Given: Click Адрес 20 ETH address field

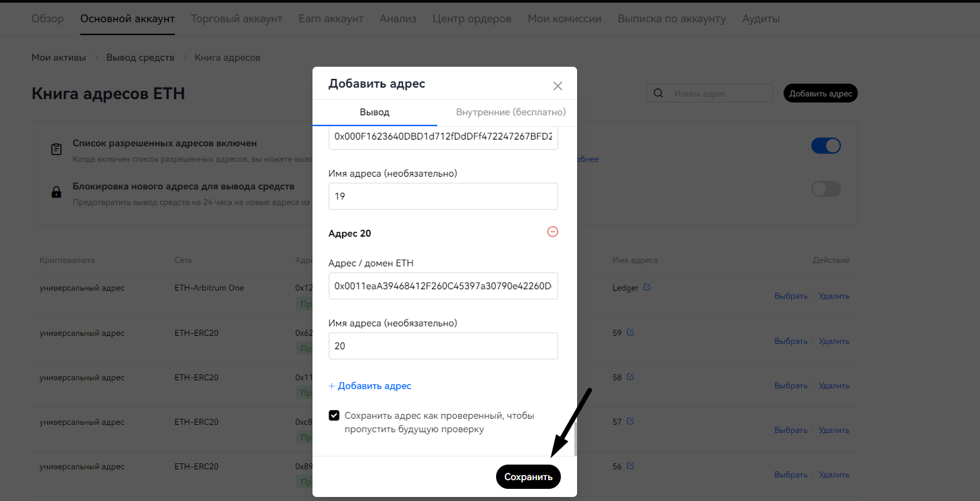Looking at the screenshot, I should [x=443, y=286].
